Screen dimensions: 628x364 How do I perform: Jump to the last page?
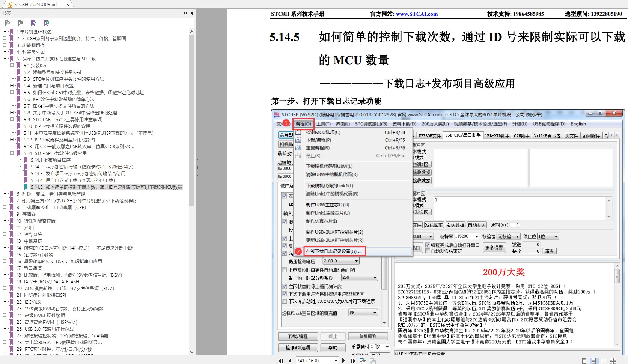353,361
